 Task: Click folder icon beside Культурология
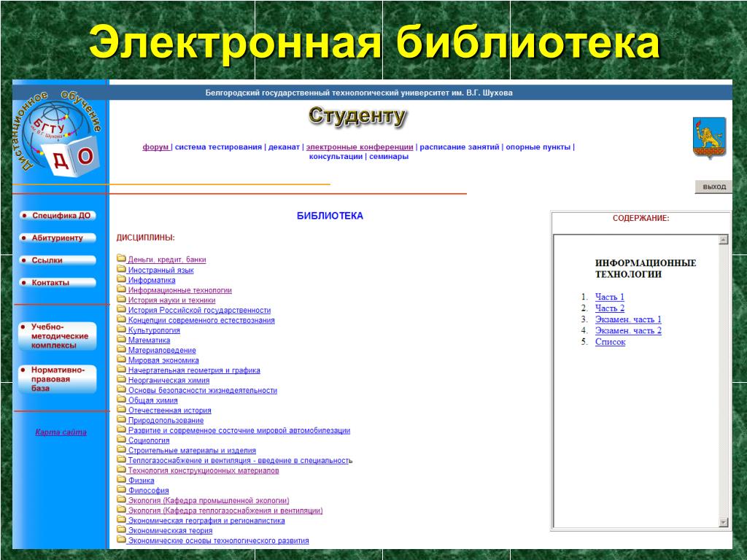point(122,329)
